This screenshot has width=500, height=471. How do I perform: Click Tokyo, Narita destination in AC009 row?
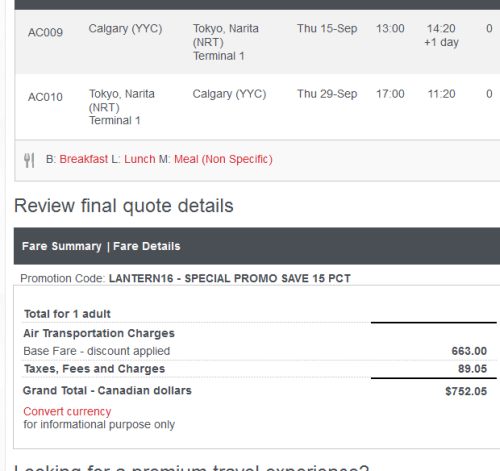pos(226,42)
